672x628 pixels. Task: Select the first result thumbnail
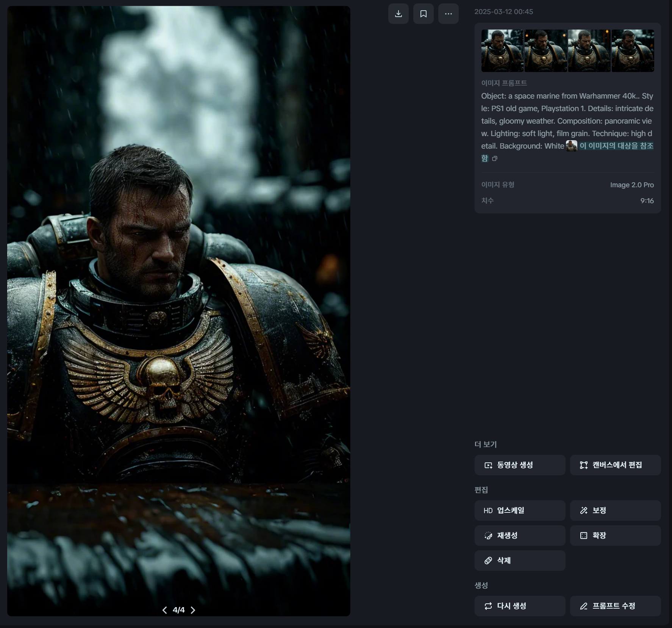pos(502,51)
